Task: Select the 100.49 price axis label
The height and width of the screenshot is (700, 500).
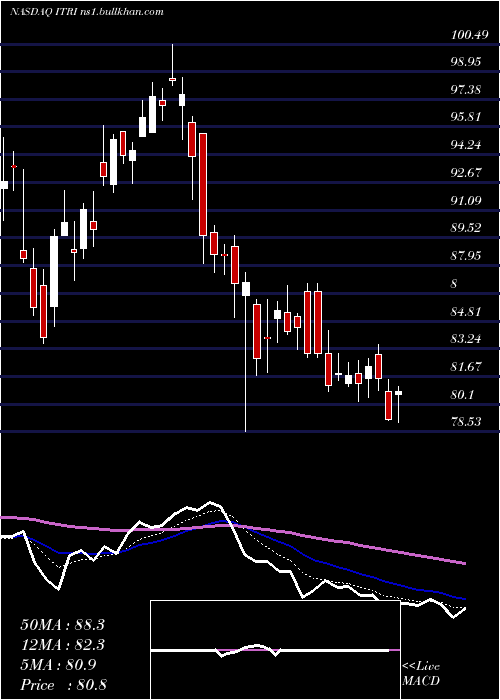Action: [469, 35]
